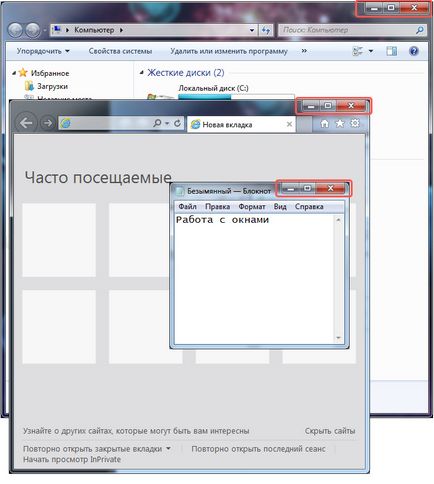Click Notepad scrollbar down arrow
This screenshot has height=484, width=434.
pyautogui.click(x=338, y=338)
